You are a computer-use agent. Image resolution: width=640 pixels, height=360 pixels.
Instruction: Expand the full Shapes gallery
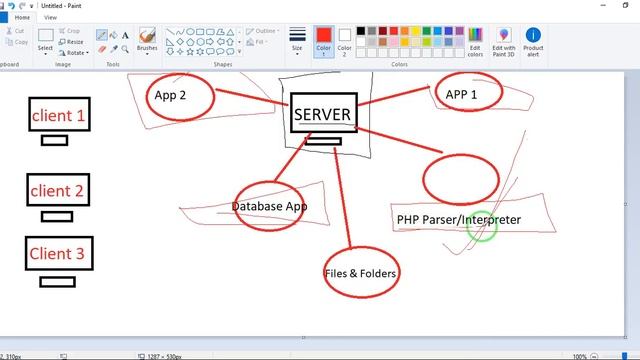239,51
